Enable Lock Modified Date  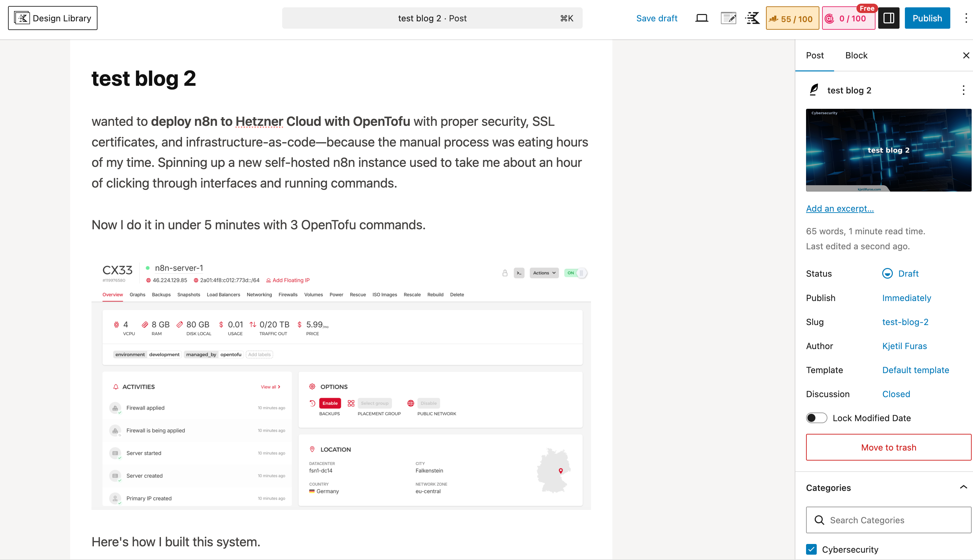[x=816, y=418]
